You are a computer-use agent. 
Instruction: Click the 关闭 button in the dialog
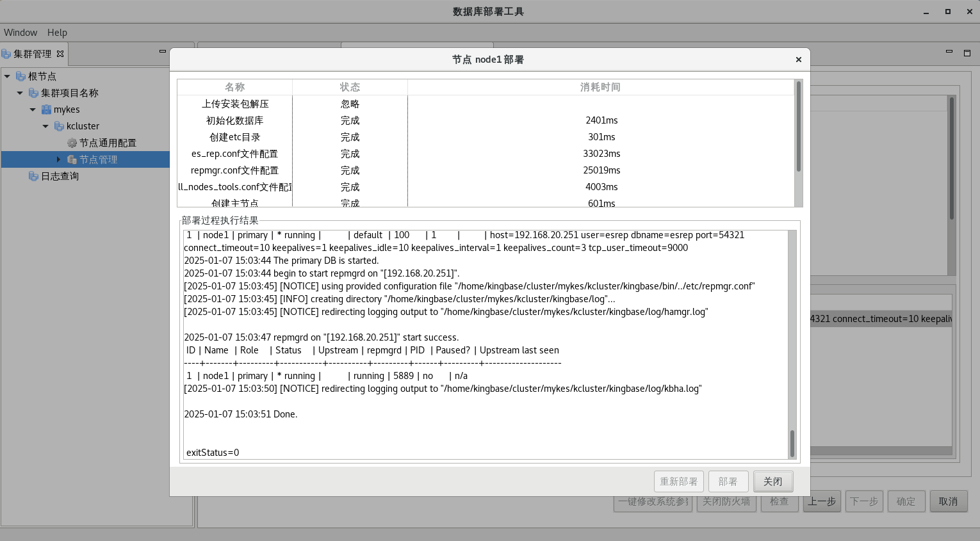pos(772,481)
